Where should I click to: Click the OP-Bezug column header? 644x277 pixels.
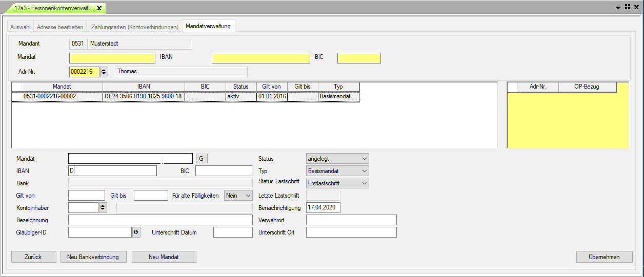pos(587,87)
